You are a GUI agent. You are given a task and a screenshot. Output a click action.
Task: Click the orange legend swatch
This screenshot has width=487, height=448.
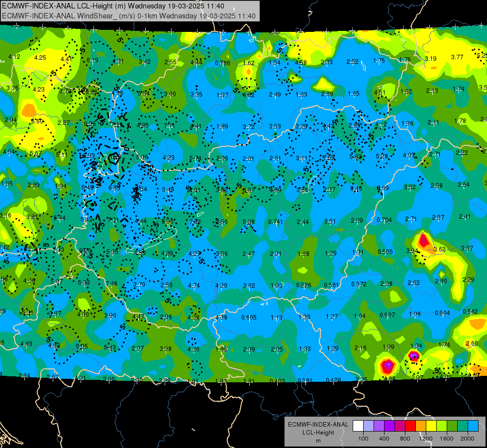(x=421, y=426)
